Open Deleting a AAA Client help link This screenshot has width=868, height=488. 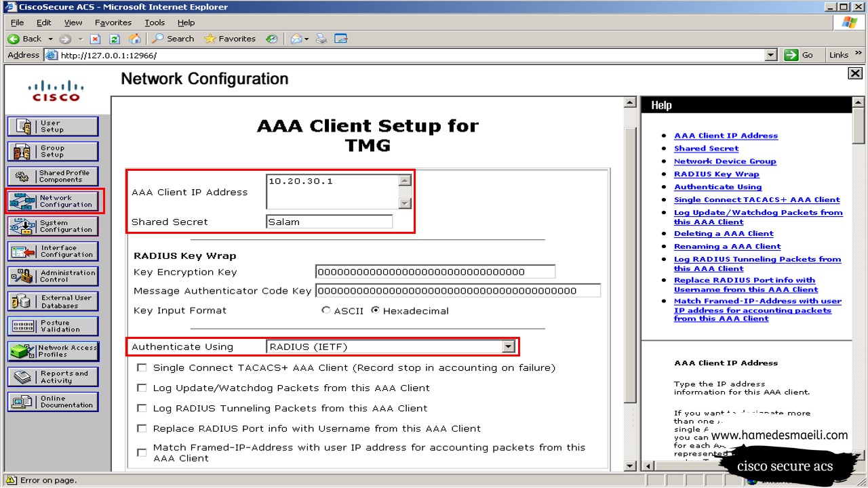(x=724, y=234)
